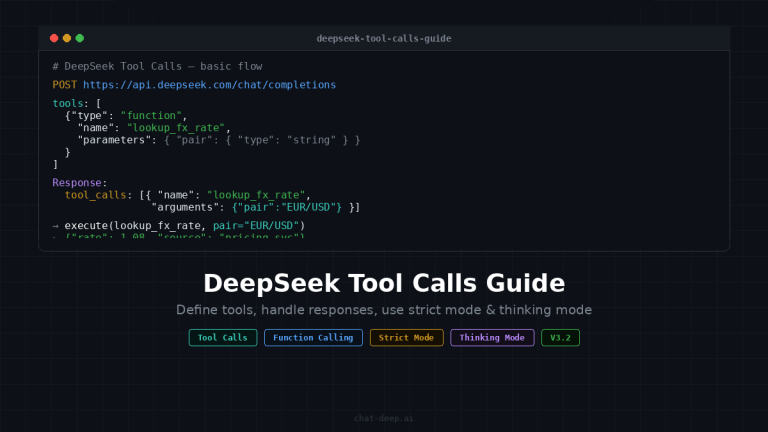768x432 pixels.
Task: Click the execute(lookup_fx_rate, pair="EUR/USD") line
Action: pos(179,226)
